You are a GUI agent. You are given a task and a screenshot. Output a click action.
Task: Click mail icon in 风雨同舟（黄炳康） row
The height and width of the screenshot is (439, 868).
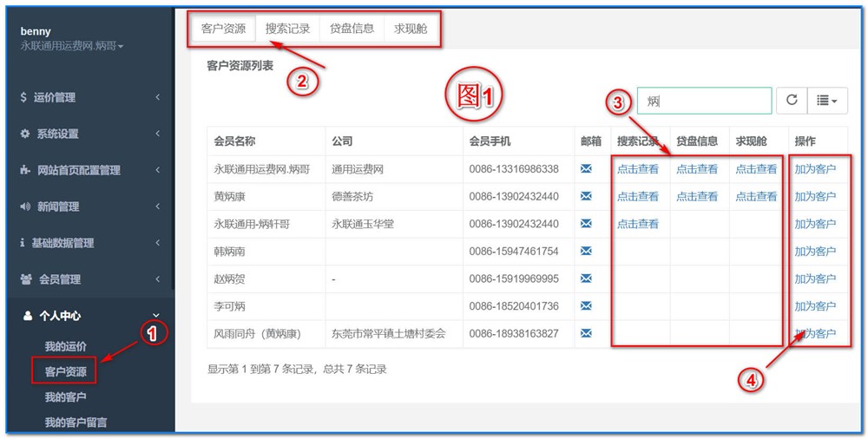586,333
